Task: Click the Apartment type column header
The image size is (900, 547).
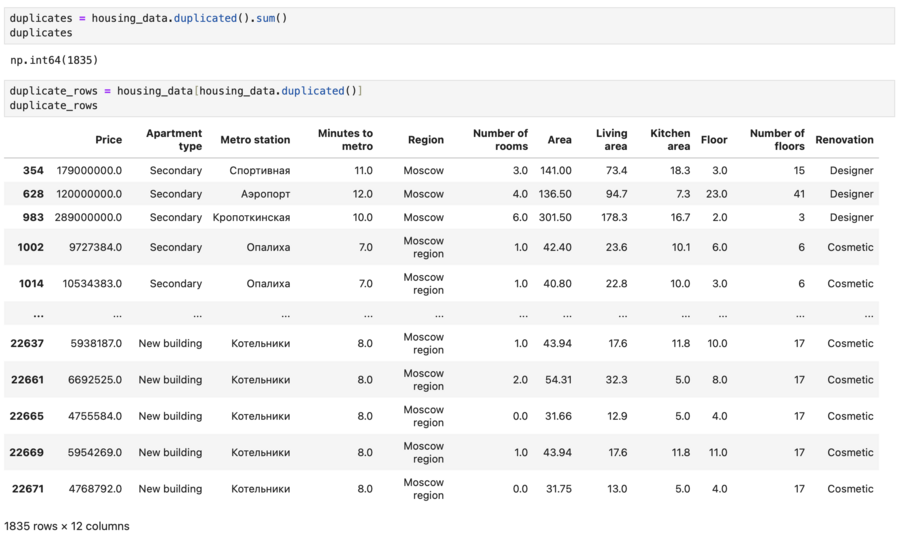Action: tap(174, 140)
